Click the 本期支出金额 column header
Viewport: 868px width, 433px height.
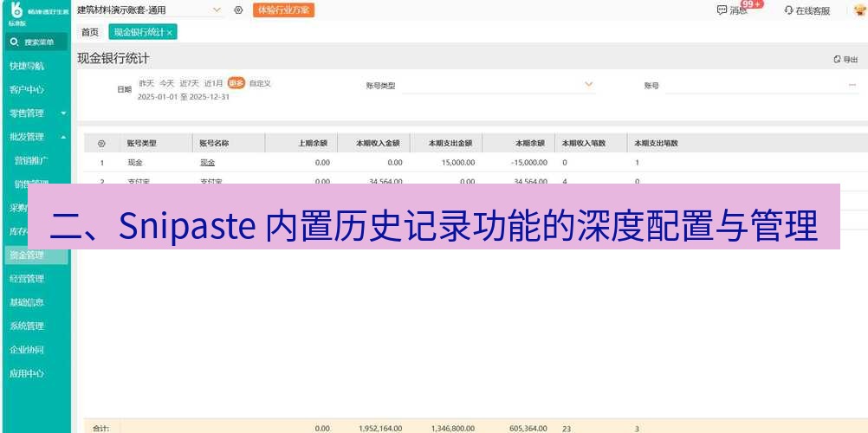pyautogui.click(x=450, y=144)
